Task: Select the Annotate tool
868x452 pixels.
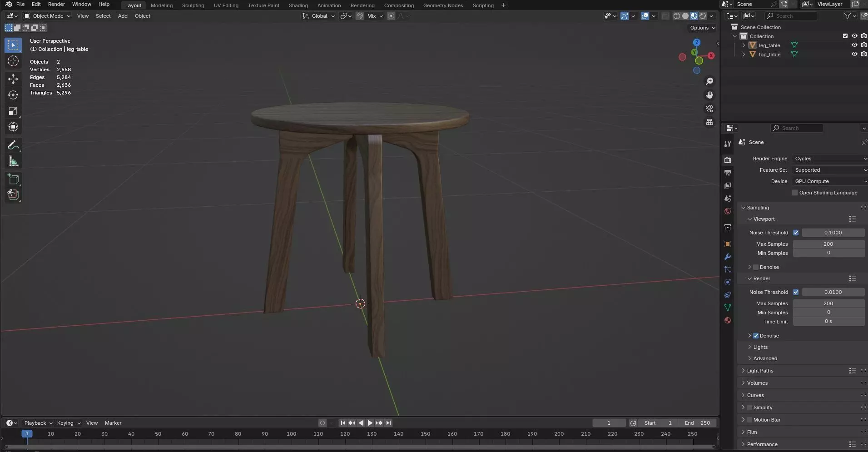Action: pyautogui.click(x=13, y=145)
